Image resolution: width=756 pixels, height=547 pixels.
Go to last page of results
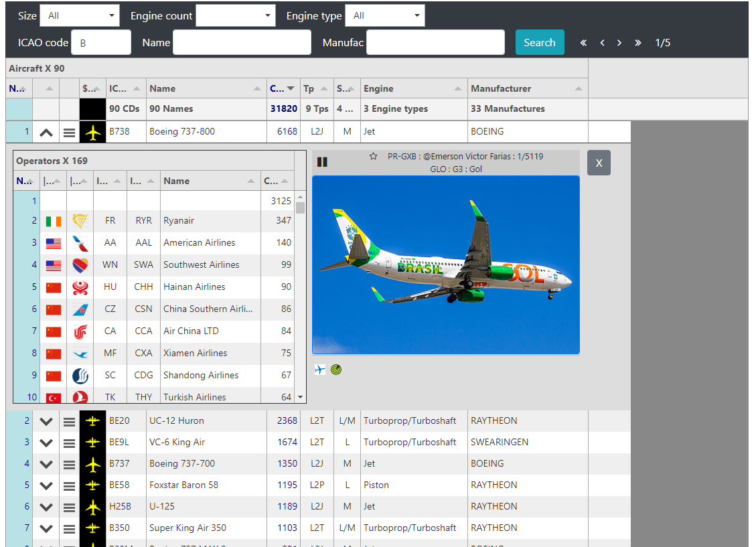638,43
